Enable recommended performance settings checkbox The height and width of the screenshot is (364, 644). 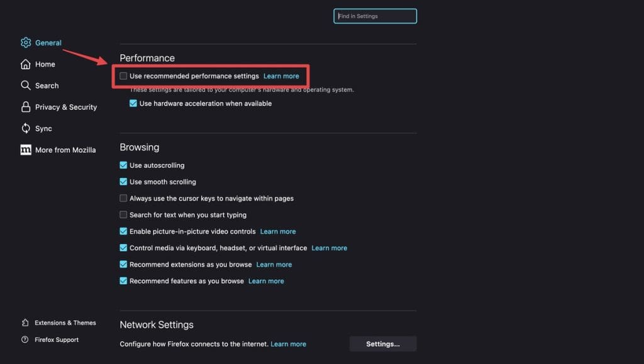[123, 76]
